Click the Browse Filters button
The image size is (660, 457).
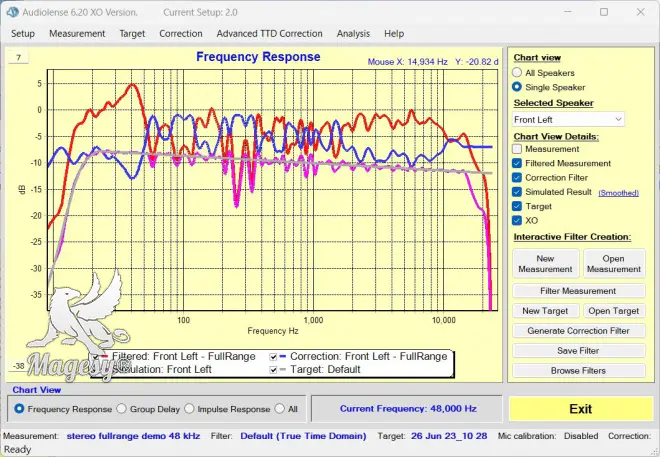[x=578, y=371]
